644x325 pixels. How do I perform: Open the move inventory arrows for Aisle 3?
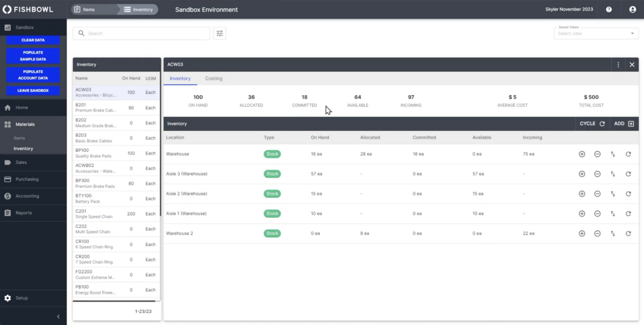tap(613, 174)
